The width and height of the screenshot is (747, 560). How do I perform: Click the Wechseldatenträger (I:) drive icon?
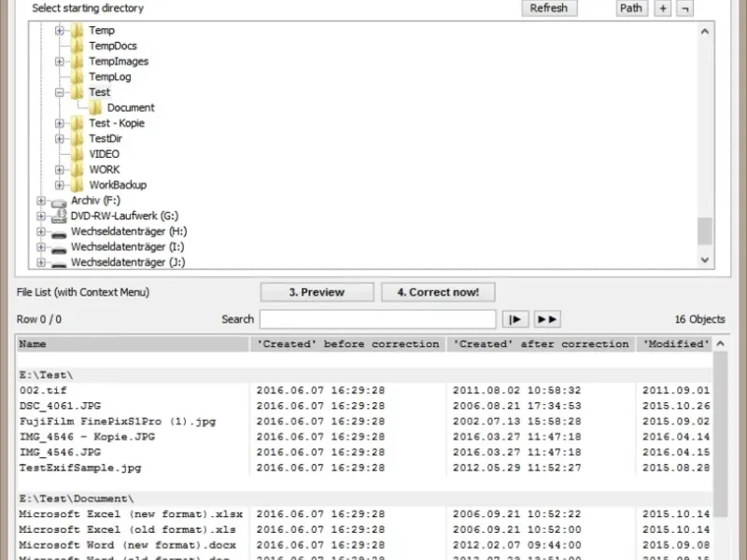click(59, 249)
